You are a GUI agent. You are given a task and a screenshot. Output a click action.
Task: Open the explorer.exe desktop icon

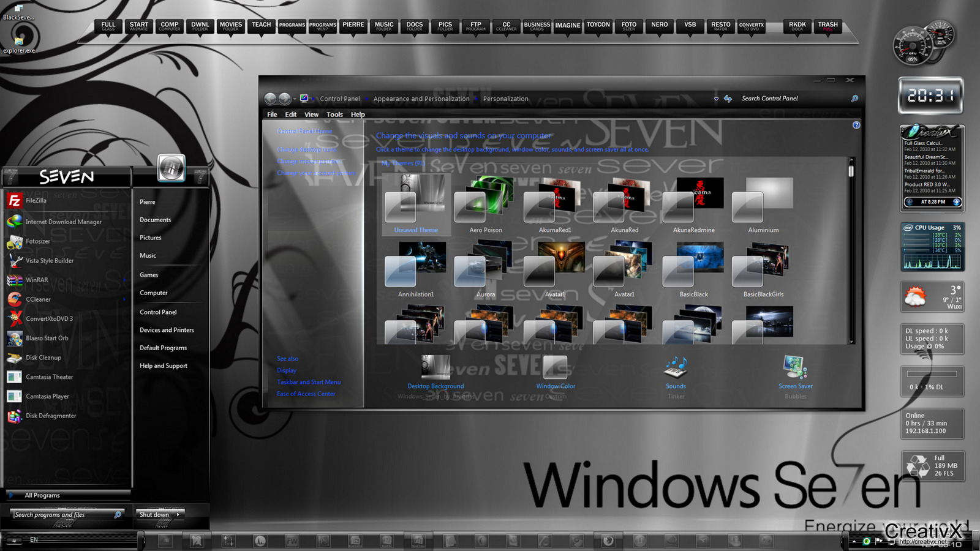tap(18, 45)
